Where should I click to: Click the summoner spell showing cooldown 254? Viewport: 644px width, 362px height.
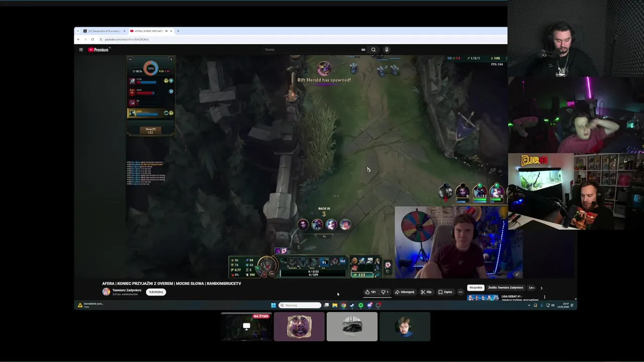342,261
